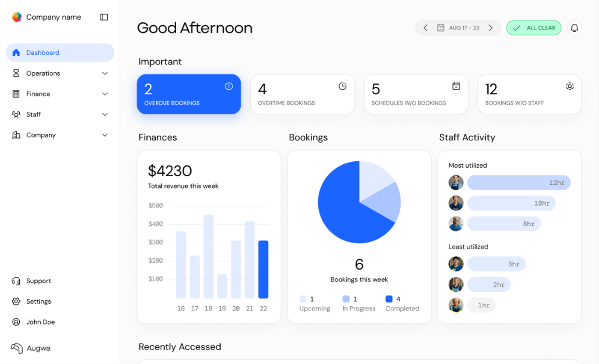Click the highlighted revenue bar for day 22
Image resolution: width=599 pixels, height=364 pixels.
pyautogui.click(x=263, y=269)
